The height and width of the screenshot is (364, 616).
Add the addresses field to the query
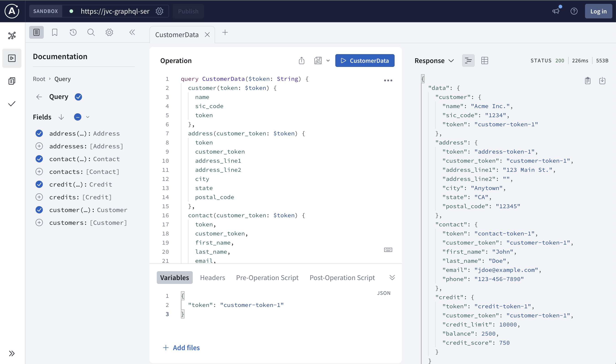click(x=39, y=146)
